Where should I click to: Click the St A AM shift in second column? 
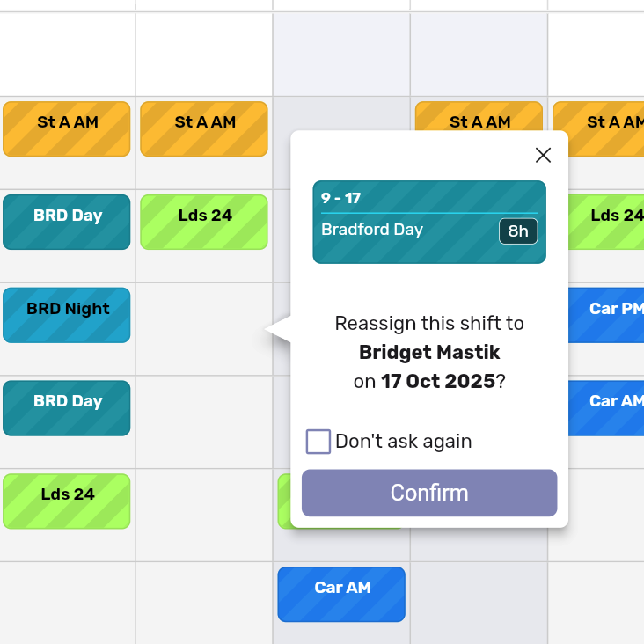[x=204, y=128]
